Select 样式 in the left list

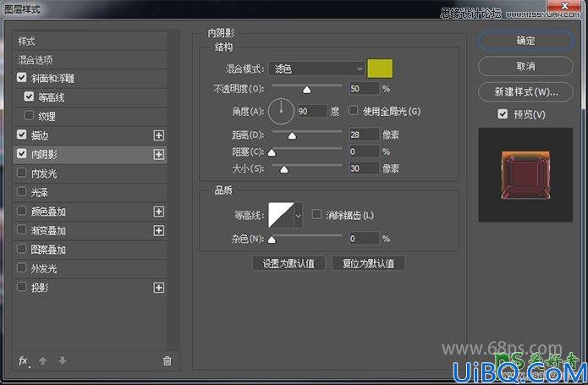[x=90, y=41]
